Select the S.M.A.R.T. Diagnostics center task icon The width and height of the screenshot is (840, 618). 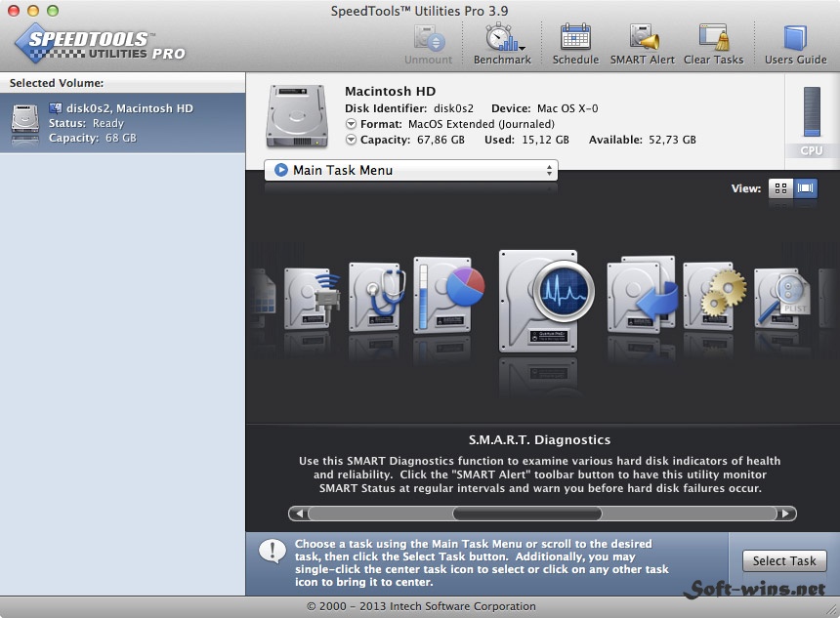(545, 301)
